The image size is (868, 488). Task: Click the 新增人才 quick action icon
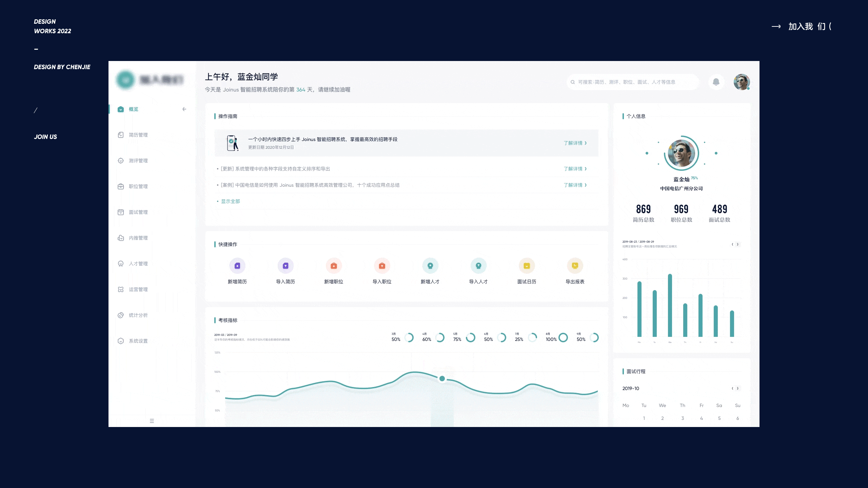(x=430, y=266)
